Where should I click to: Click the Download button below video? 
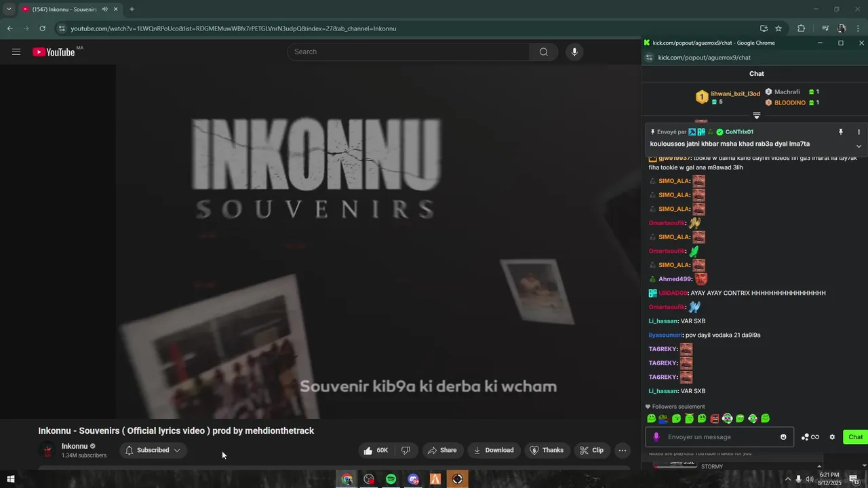tap(494, 450)
